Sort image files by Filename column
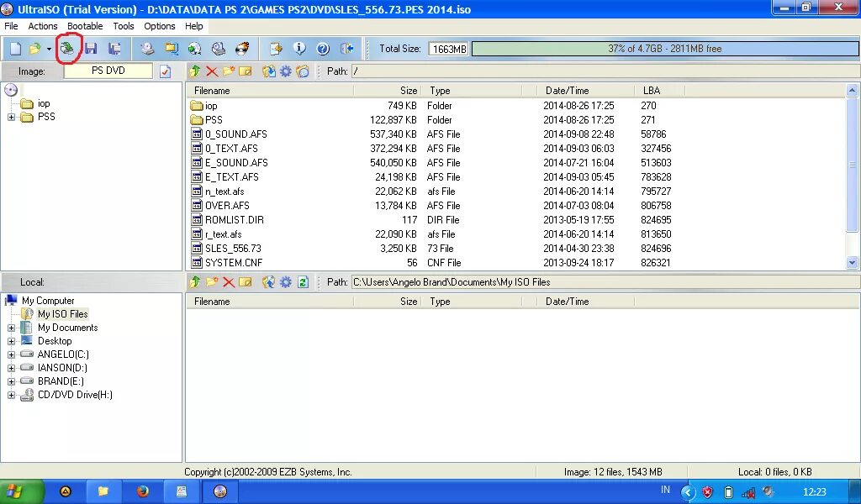Image resolution: width=861 pixels, height=504 pixels. [x=270, y=91]
